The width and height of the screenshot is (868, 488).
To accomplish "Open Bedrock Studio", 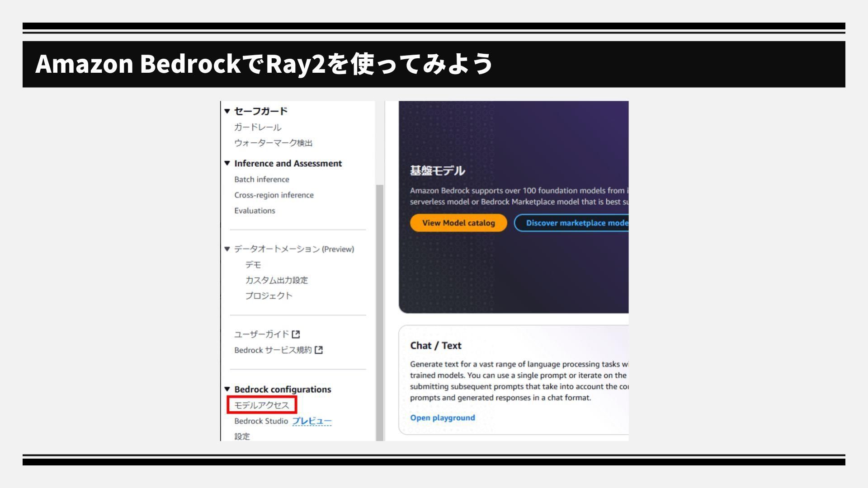I will (x=261, y=421).
